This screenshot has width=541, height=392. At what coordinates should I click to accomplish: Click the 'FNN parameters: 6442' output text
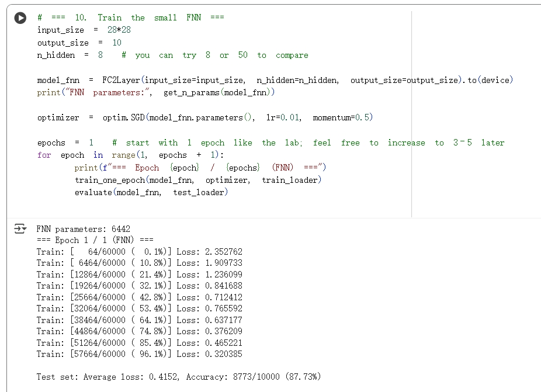click(83, 229)
